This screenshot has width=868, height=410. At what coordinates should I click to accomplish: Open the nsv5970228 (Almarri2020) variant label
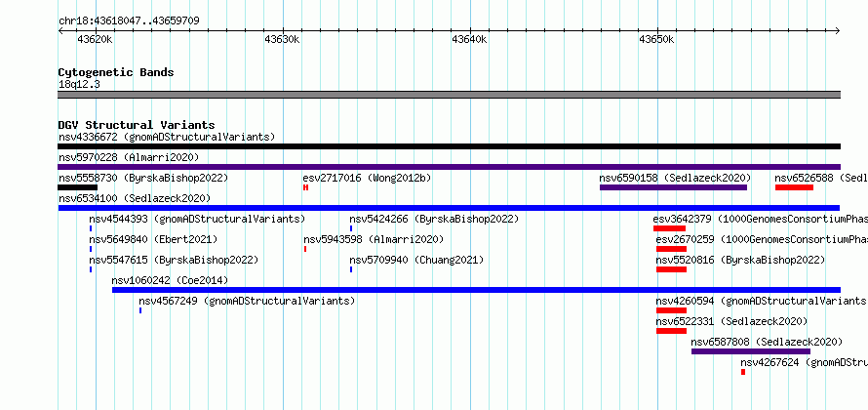point(129,157)
